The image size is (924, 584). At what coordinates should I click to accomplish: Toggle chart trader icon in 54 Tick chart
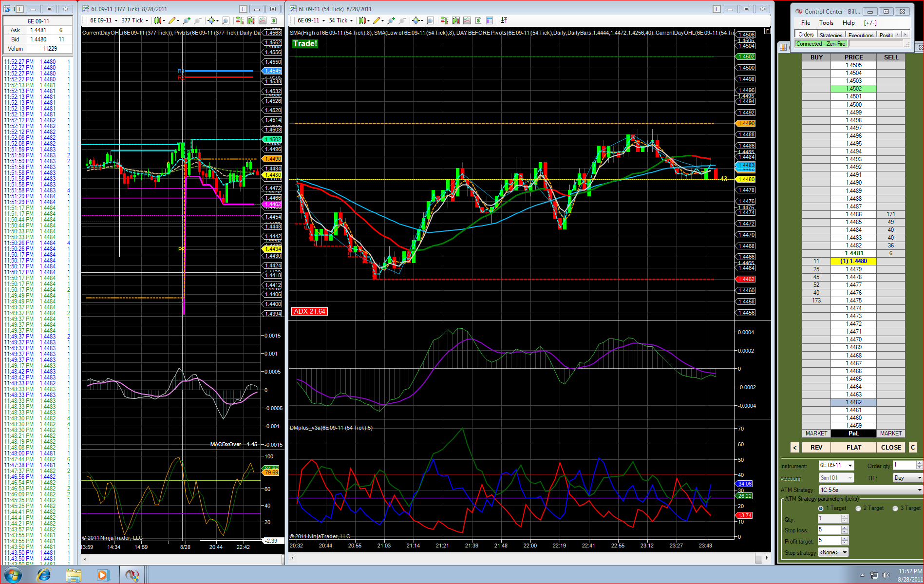[x=444, y=20]
